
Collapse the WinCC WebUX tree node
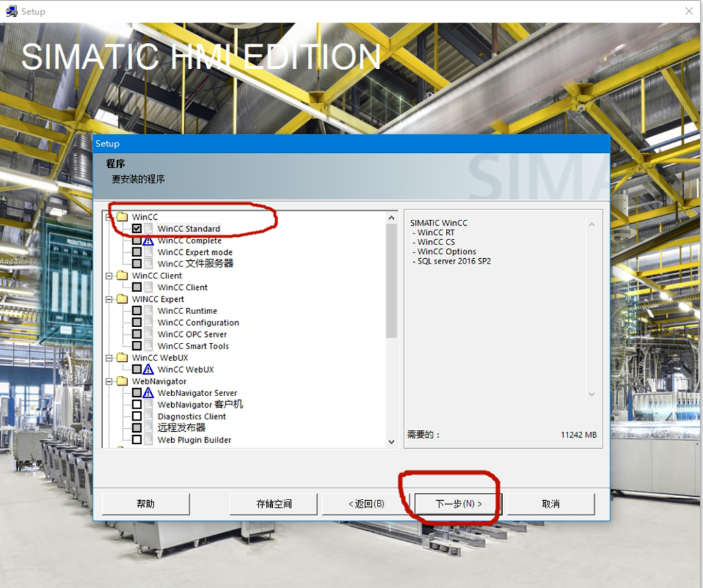[109, 358]
